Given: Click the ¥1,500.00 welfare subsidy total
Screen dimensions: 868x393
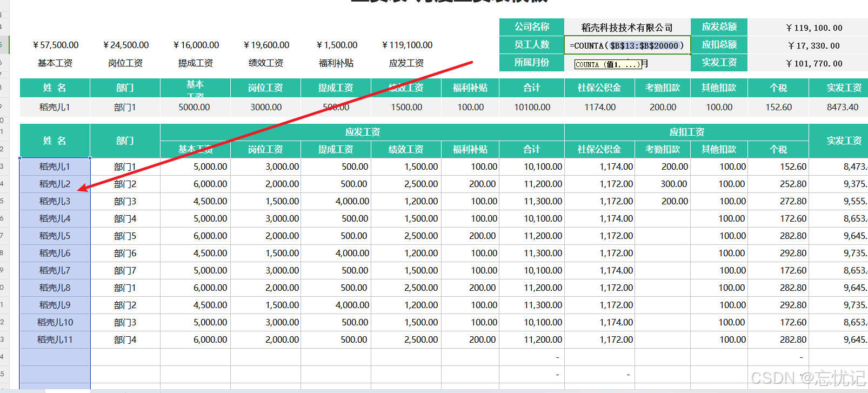Looking at the screenshot, I should click(x=336, y=45).
